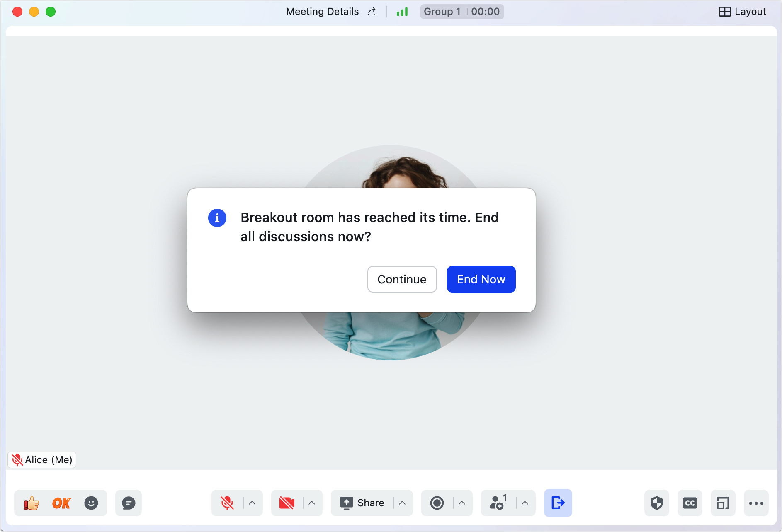The height and width of the screenshot is (532, 782).
Task: Open the more options ellipsis menu
Action: [x=756, y=503]
